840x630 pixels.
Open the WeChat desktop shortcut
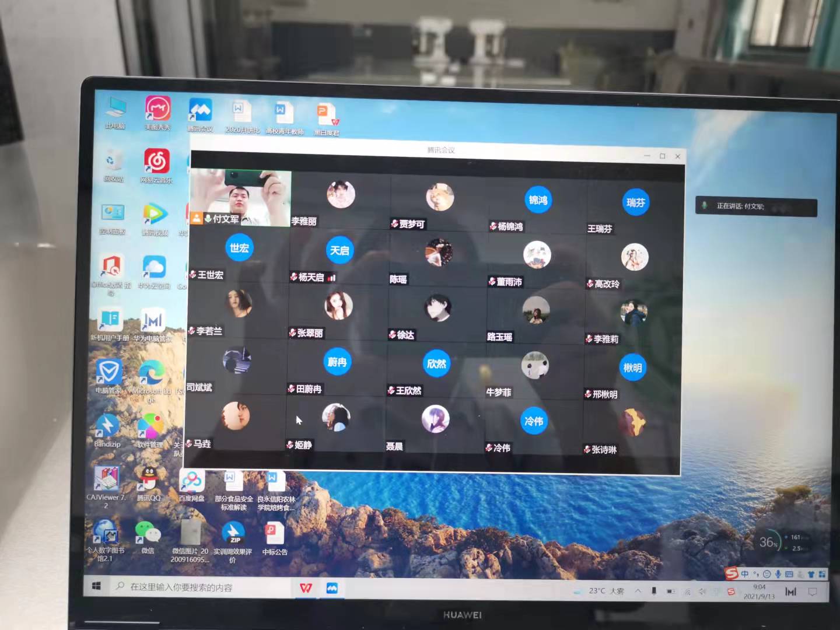148,533
